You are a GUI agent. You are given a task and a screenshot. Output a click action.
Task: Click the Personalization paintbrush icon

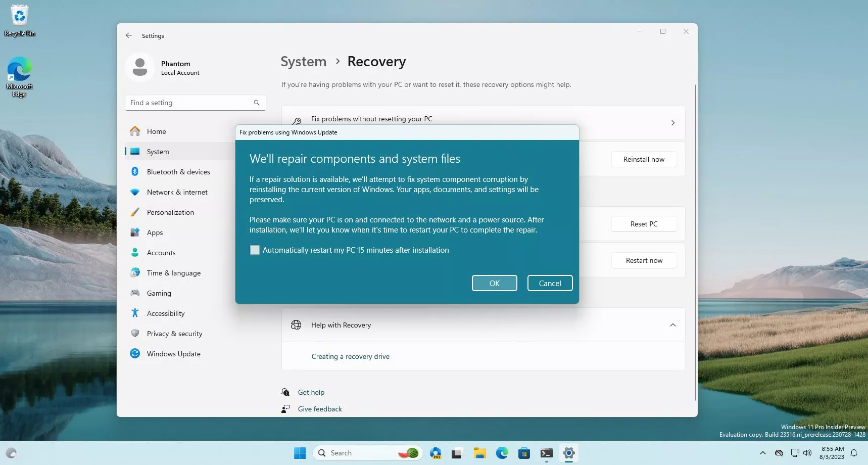tap(135, 212)
